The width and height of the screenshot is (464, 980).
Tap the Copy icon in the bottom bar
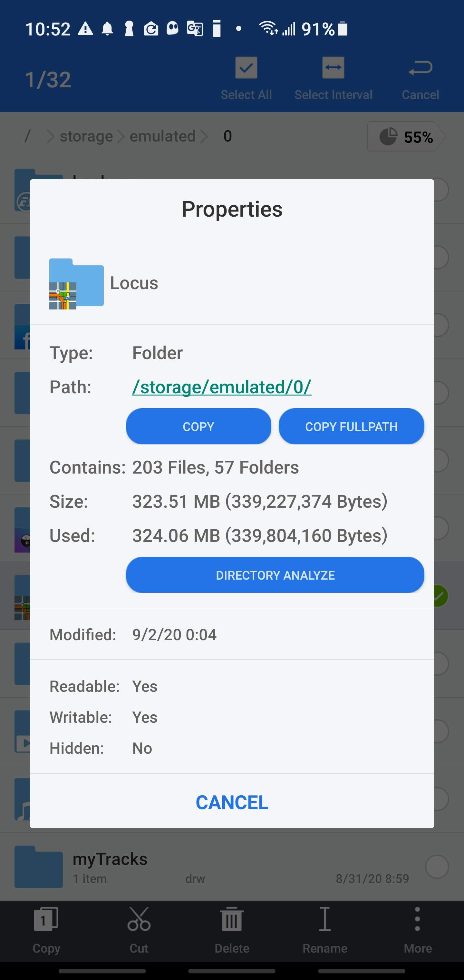(46, 919)
